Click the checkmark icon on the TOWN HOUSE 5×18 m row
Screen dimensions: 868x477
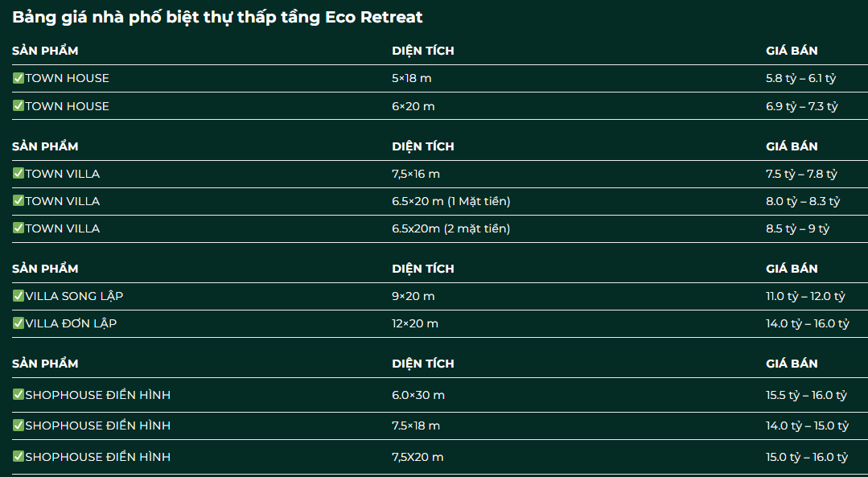pyautogui.click(x=19, y=78)
